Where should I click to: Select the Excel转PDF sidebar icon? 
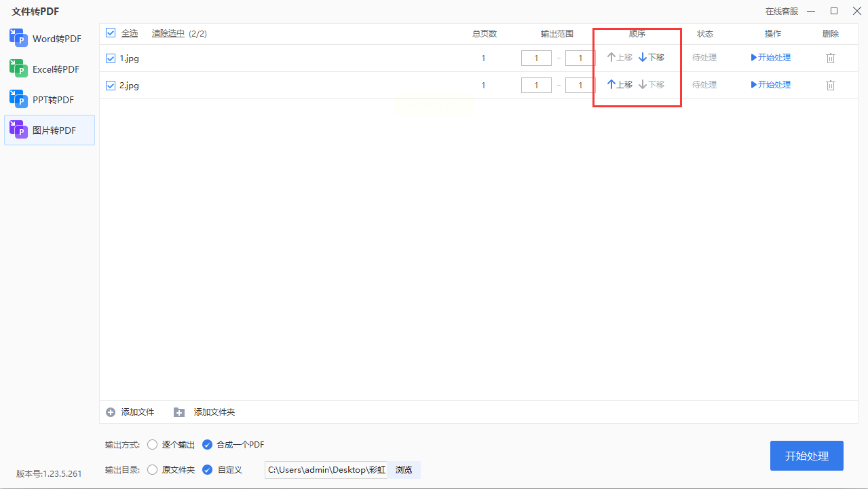pyautogui.click(x=18, y=69)
